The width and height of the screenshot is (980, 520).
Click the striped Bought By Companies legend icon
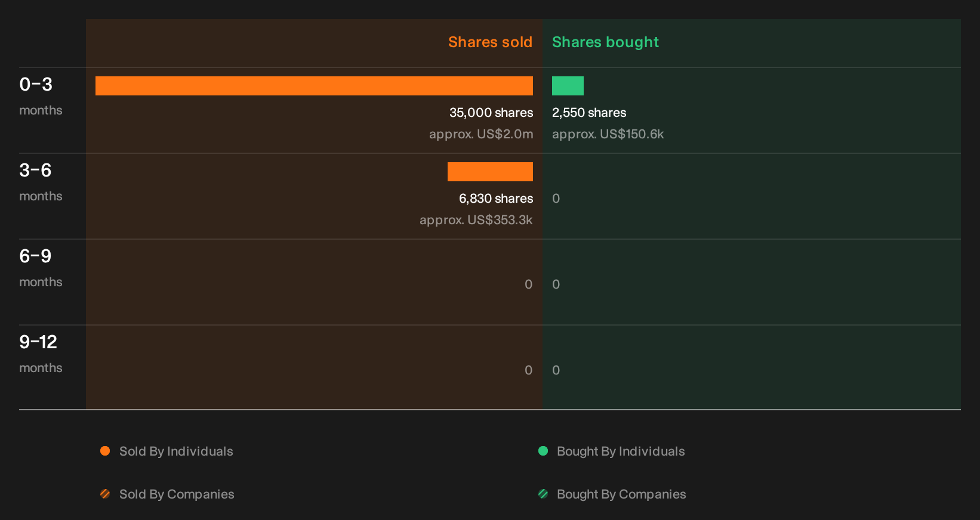point(543,494)
